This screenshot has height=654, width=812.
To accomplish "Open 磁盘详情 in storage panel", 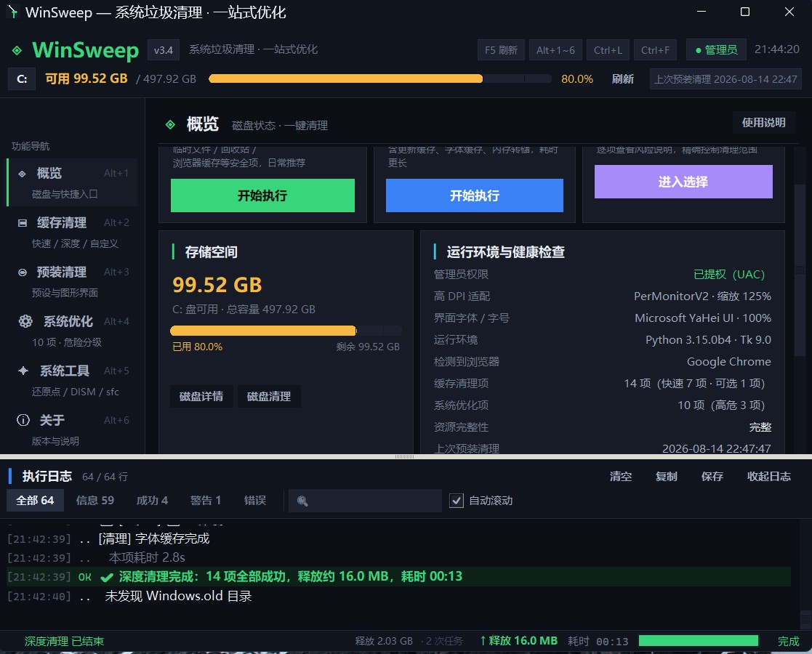I will [201, 397].
